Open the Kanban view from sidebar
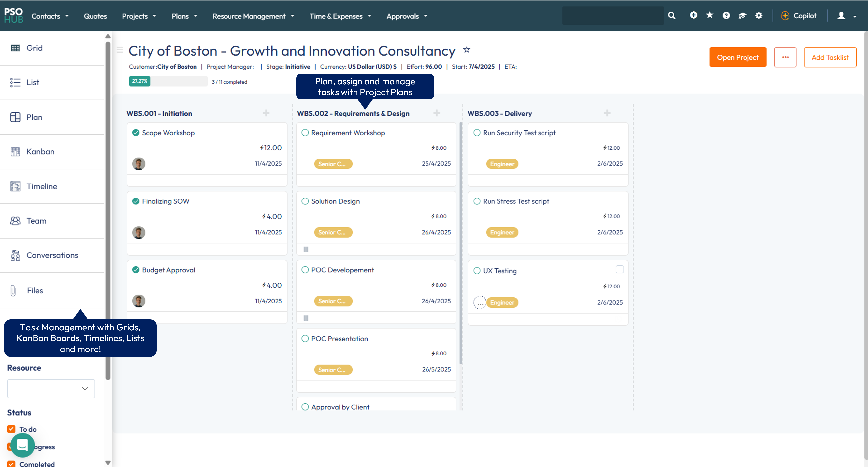This screenshot has width=868, height=467. tap(40, 152)
